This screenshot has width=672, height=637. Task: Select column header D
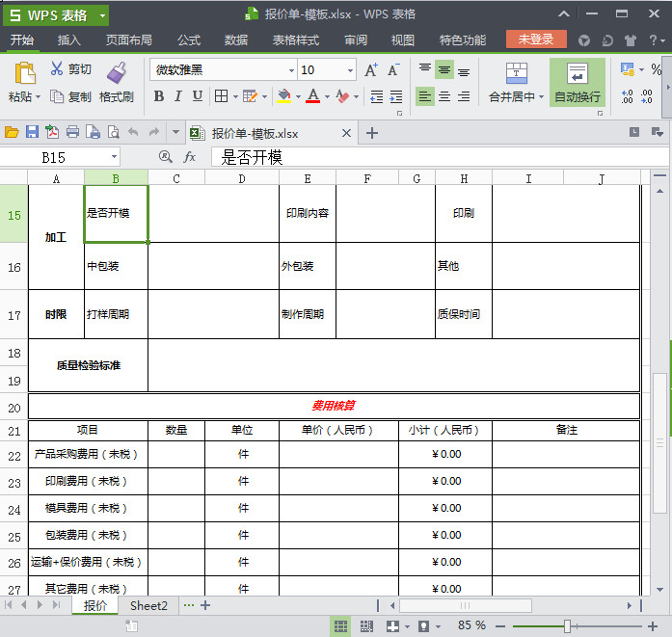point(242,178)
